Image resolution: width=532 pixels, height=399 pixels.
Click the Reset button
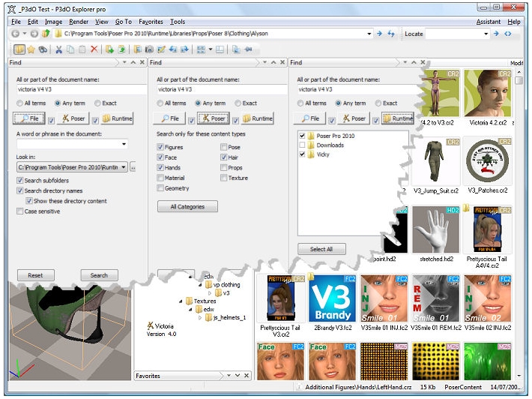click(36, 275)
